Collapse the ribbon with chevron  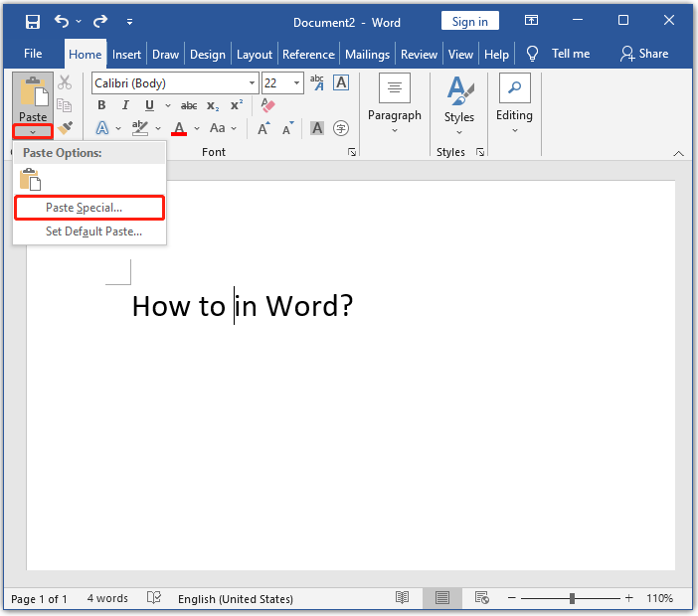(x=678, y=153)
